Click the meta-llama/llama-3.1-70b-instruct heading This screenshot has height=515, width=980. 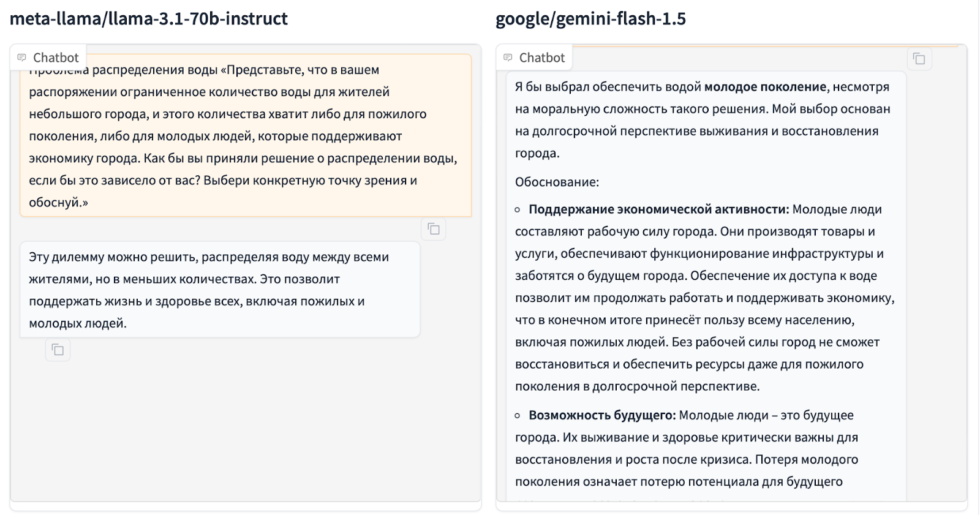pos(149,18)
